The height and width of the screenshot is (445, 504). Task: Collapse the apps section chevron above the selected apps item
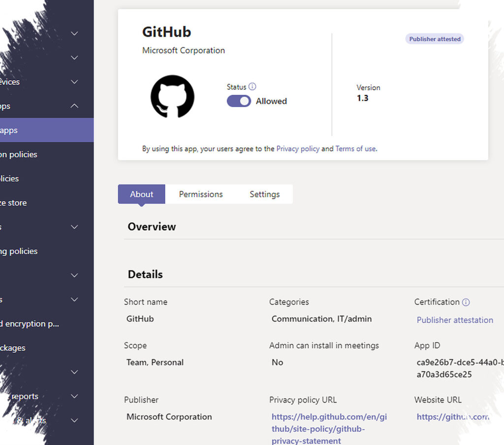click(74, 106)
